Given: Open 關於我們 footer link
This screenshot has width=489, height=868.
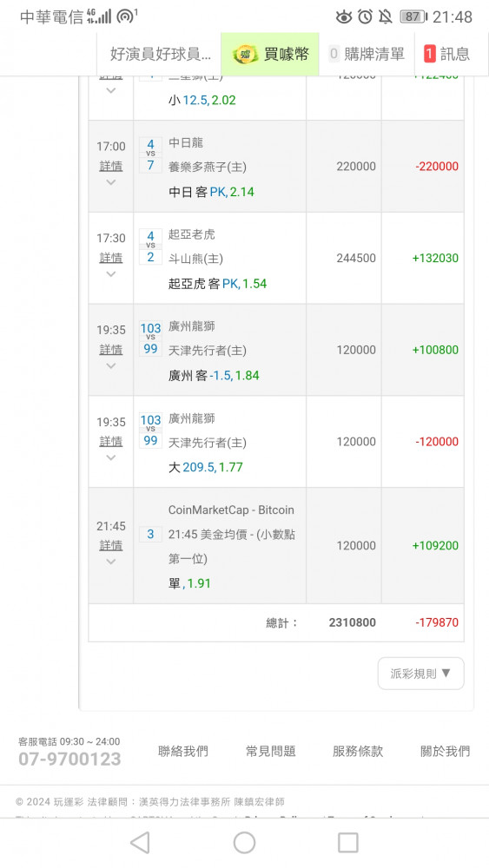Looking at the screenshot, I should tap(445, 751).
